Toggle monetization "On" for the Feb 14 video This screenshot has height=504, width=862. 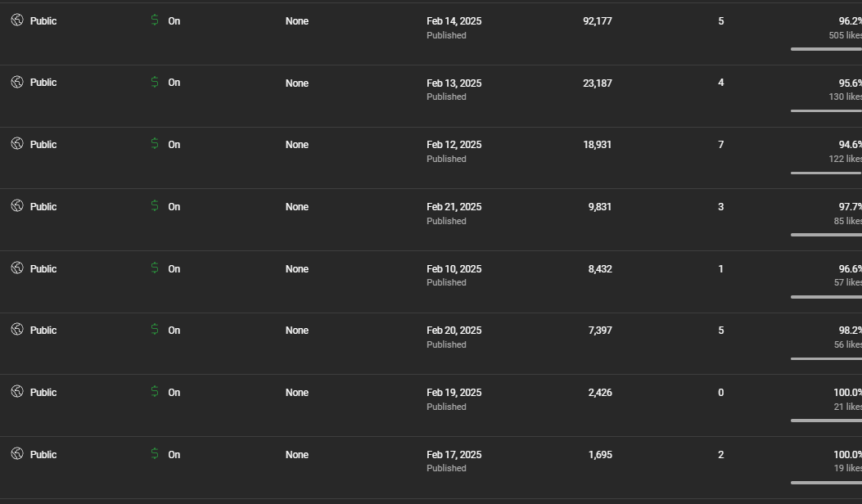tap(174, 21)
